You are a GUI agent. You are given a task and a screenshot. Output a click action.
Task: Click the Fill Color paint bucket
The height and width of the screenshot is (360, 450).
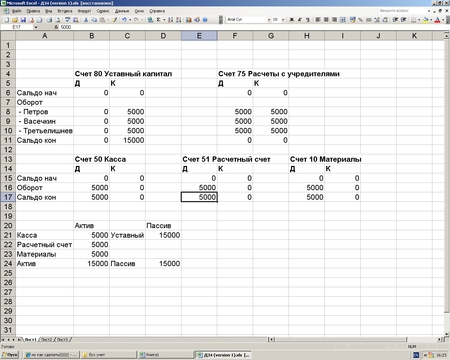tap(426, 20)
